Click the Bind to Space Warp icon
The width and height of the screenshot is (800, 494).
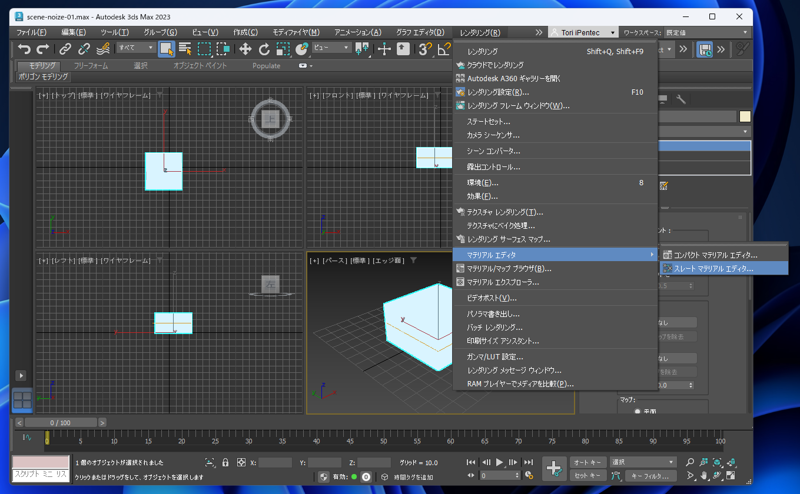103,49
